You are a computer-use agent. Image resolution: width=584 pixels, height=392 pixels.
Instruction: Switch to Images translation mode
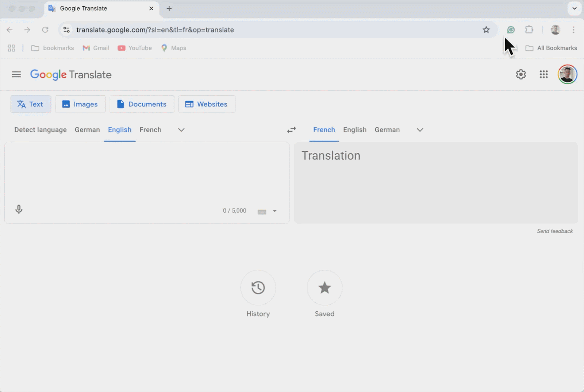tap(80, 104)
